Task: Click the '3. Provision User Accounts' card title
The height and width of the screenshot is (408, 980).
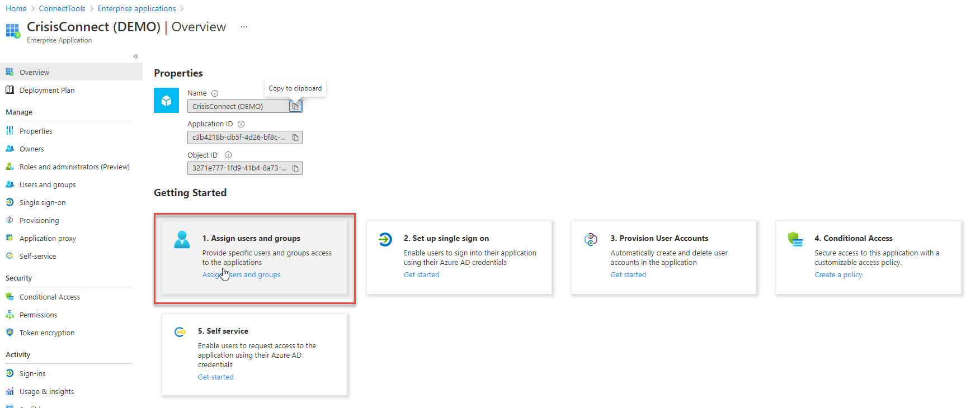Action: pyautogui.click(x=659, y=238)
